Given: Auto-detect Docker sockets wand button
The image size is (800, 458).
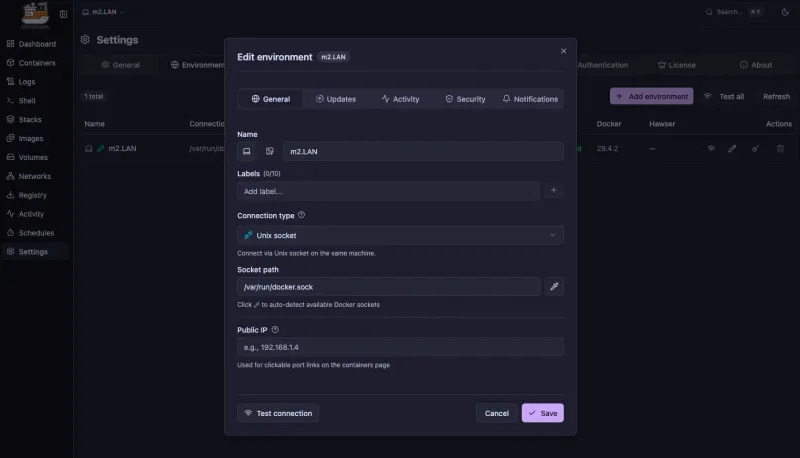Looking at the screenshot, I should [554, 287].
